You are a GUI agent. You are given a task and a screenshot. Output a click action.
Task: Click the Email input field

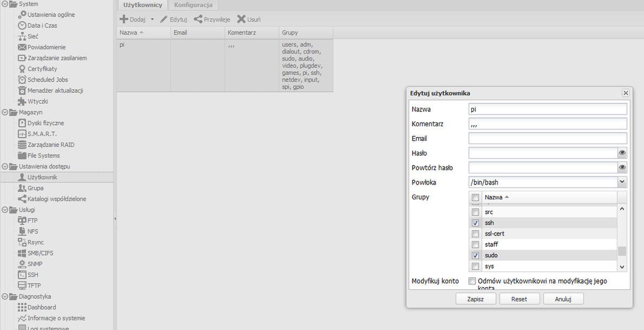[548, 138]
